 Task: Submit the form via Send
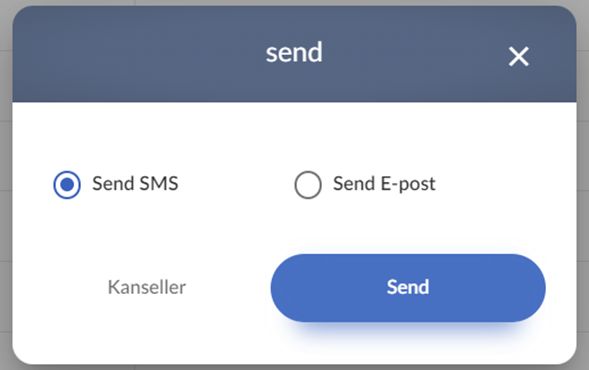pyautogui.click(x=408, y=288)
